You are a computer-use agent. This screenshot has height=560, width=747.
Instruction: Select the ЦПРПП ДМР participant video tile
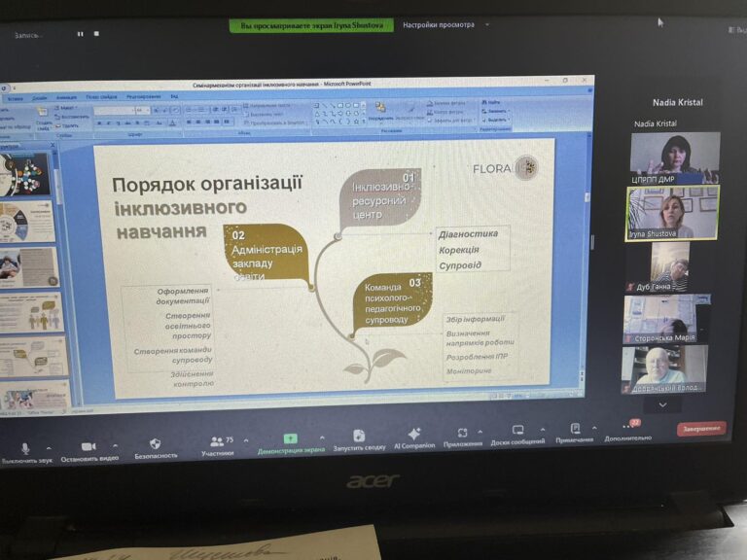click(x=675, y=157)
